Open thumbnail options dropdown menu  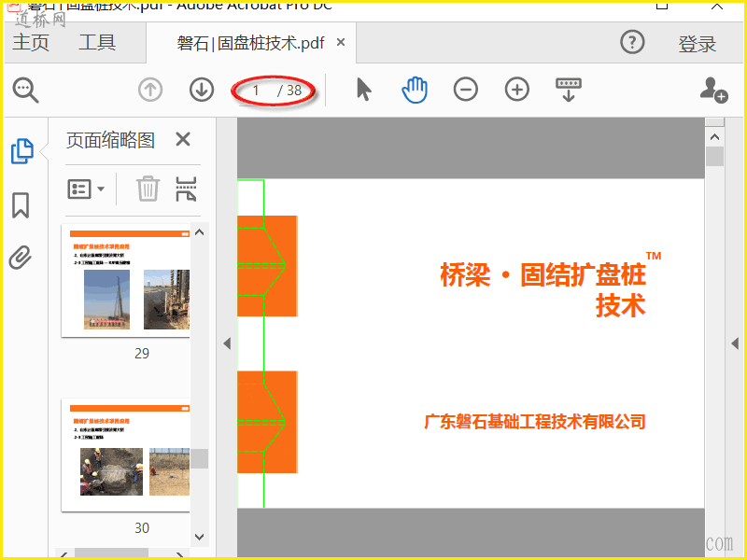tap(86, 189)
